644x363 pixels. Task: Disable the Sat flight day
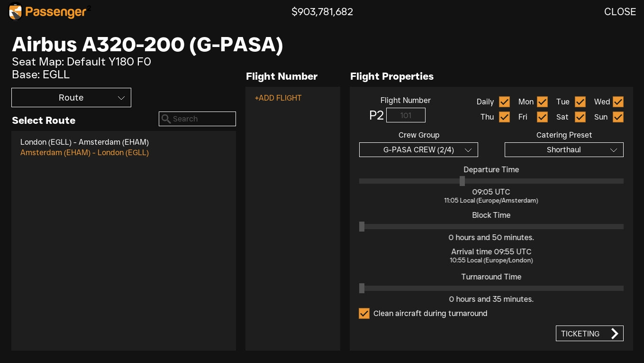tap(580, 117)
